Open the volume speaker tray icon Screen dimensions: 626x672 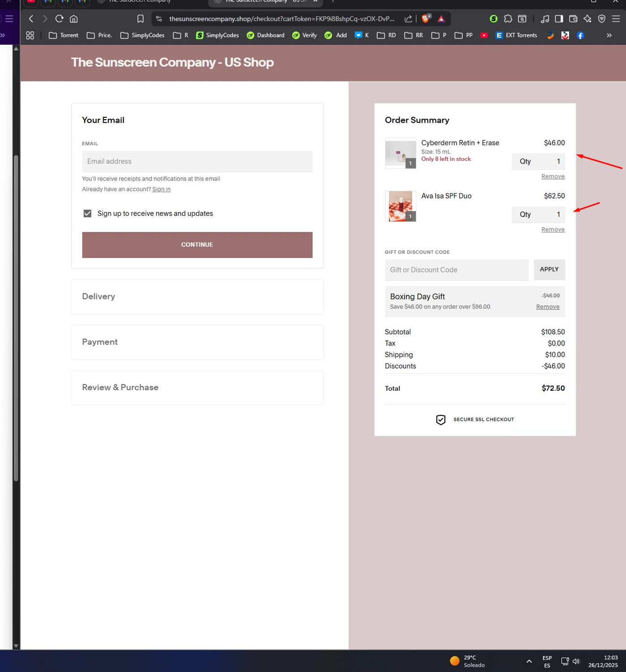click(576, 661)
